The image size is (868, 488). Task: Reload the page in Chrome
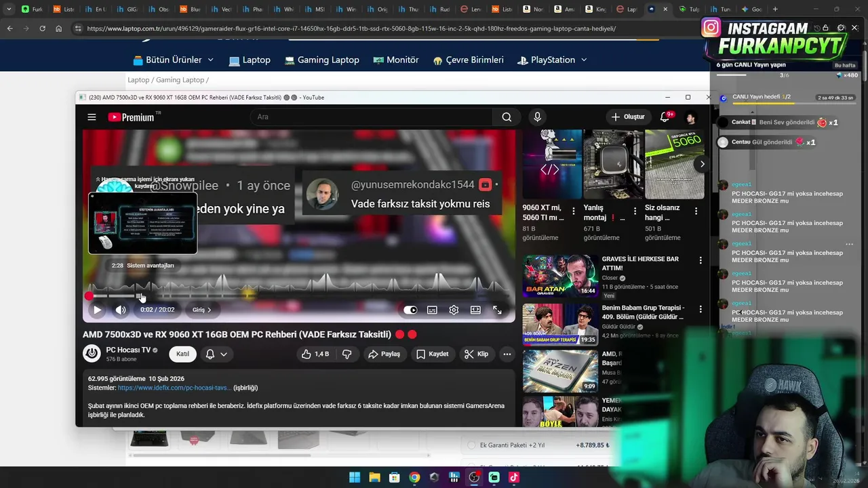(x=42, y=28)
